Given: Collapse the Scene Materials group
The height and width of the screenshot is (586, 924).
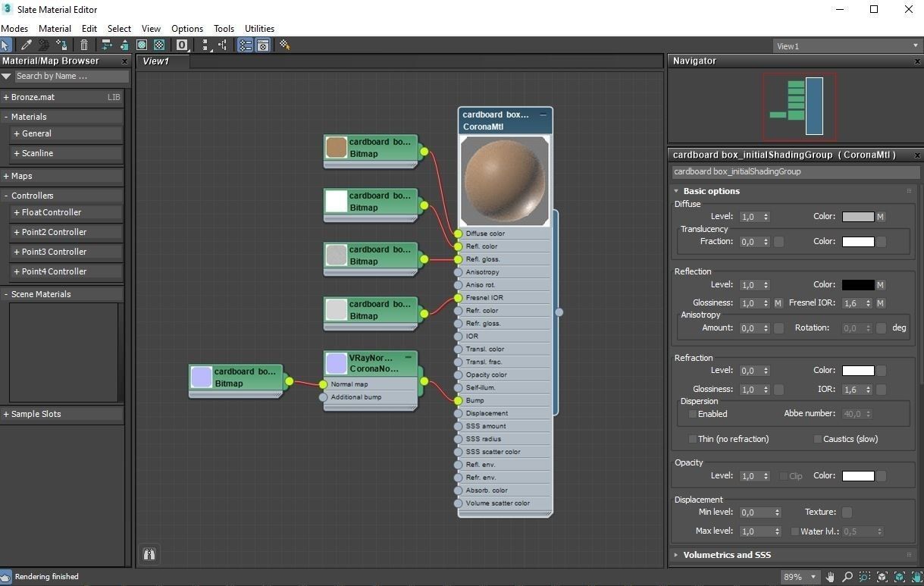Looking at the screenshot, I should pos(5,294).
